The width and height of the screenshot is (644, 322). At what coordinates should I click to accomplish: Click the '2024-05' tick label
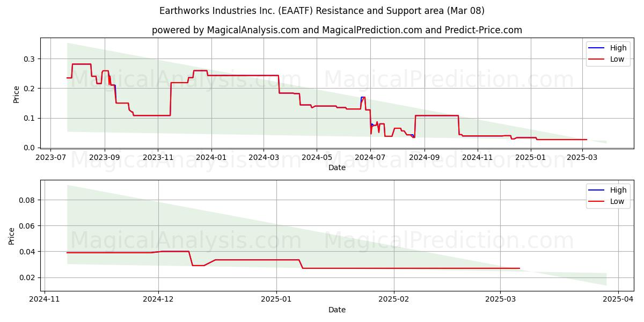click(317, 157)
